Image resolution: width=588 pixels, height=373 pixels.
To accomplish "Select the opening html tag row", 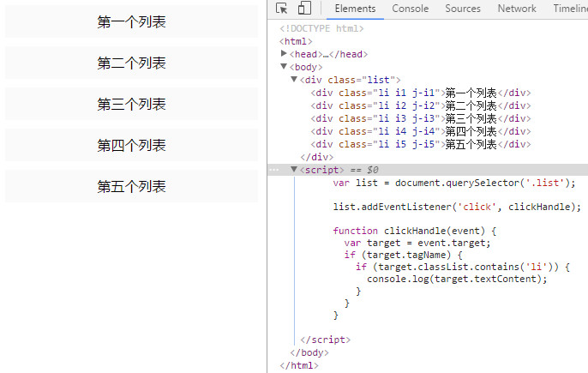I will click(296, 41).
